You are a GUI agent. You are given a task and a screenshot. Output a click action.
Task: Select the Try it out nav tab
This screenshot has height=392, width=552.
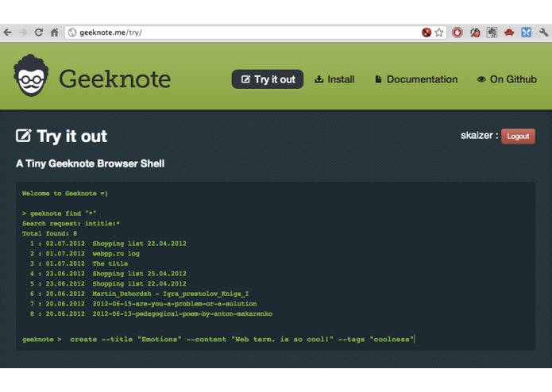point(268,79)
